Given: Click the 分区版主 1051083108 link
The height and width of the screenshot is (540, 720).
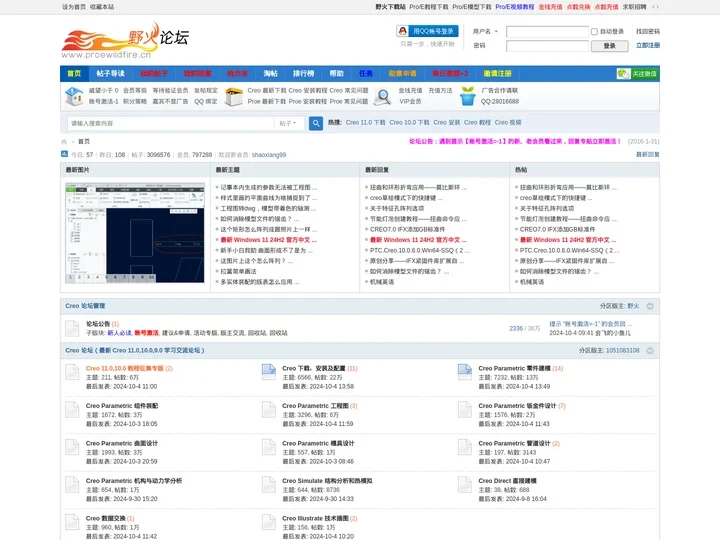Looking at the screenshot, I should click(623, 350).
